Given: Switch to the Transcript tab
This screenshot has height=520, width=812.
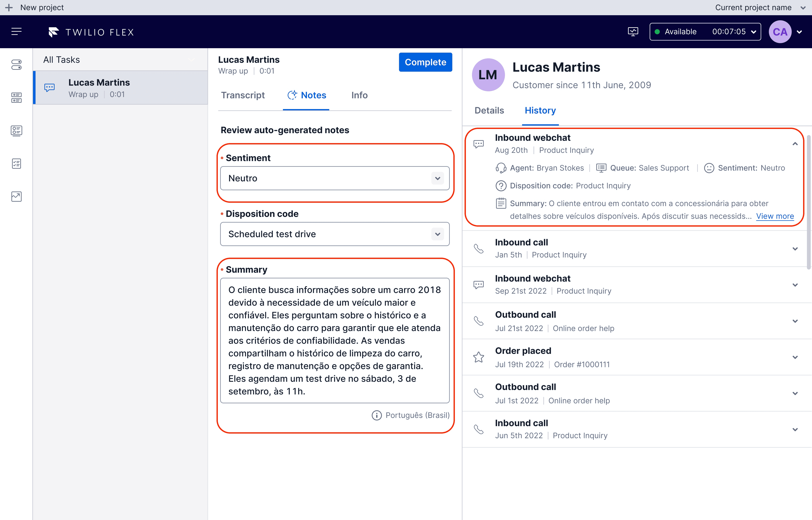Looking at the screenshot, I should [243, 95].
